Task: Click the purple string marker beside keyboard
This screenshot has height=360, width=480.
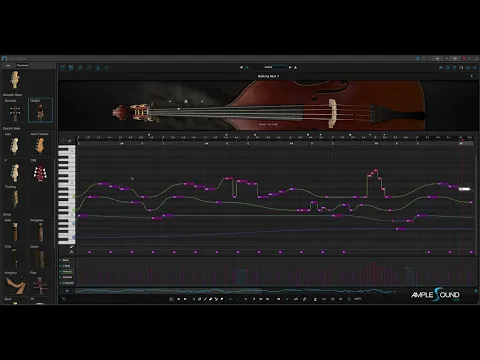Action: tap(74, 238)
